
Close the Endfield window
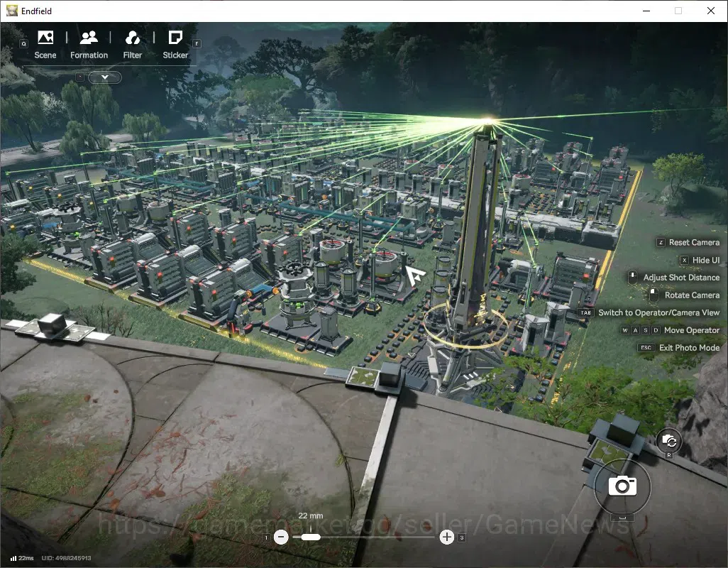coord(711,11)
